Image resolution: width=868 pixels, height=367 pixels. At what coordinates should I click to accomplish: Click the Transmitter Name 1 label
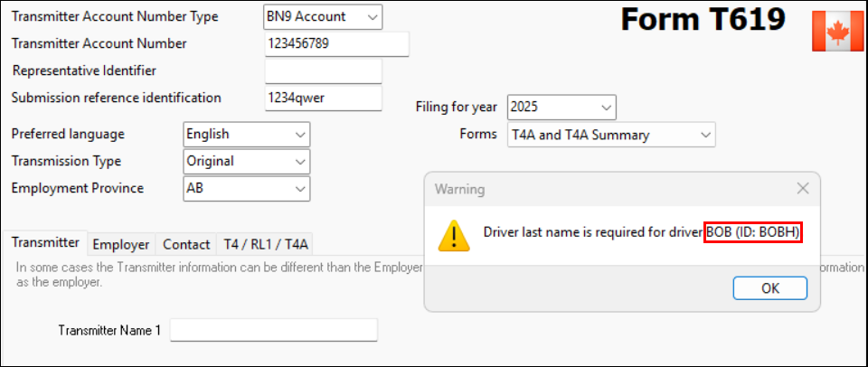109,331
